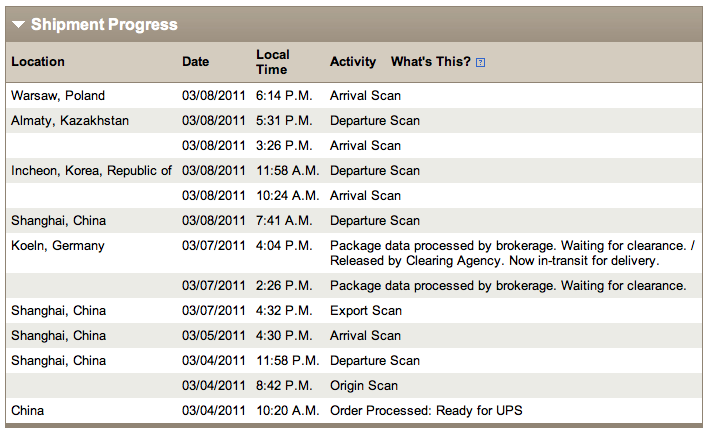Click Incheon, Korea, Republic of cell

click(91, 170)
